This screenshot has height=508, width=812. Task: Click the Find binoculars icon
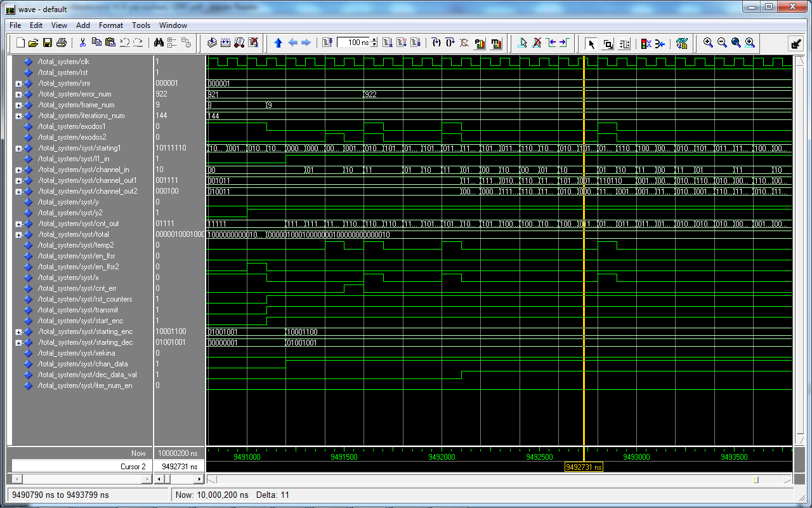159,43
